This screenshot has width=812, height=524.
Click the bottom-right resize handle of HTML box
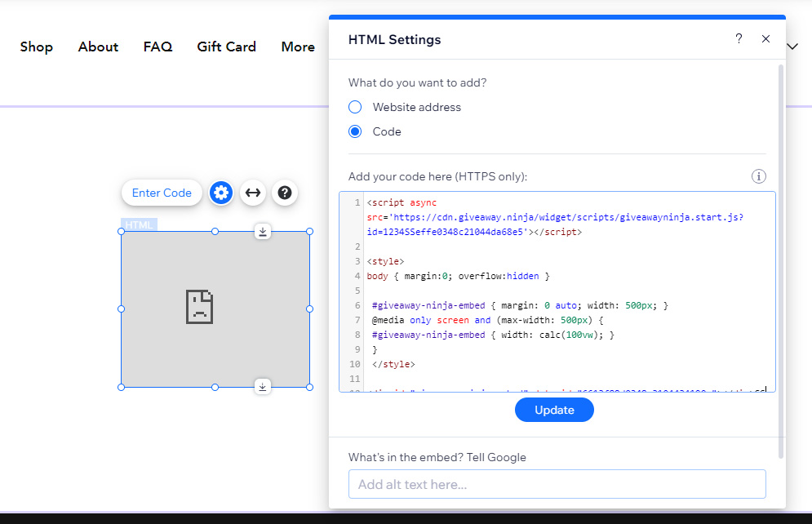point(309,387)
